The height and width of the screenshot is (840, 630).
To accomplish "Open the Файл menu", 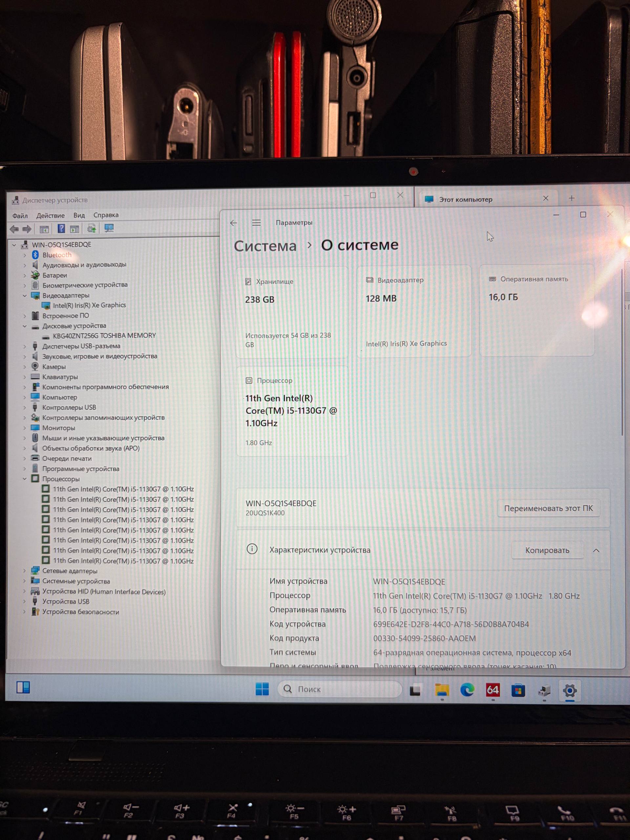I will tap(20, 216).
